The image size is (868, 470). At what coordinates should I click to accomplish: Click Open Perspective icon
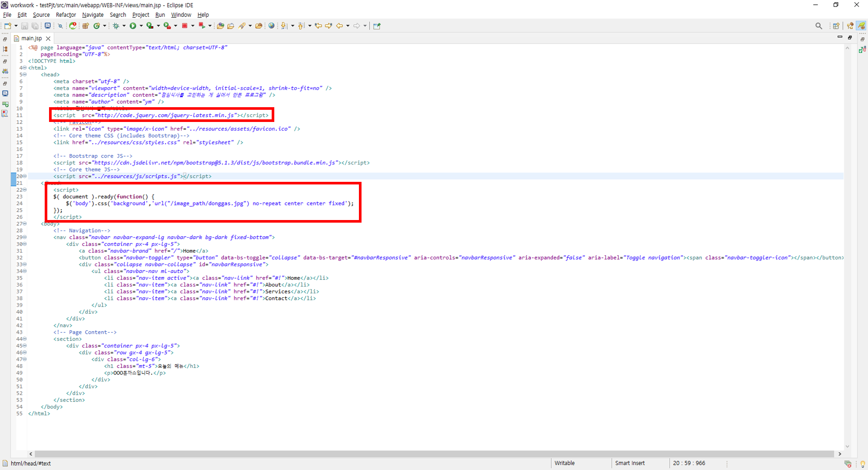pyautogui.click(x=836, y=26)
